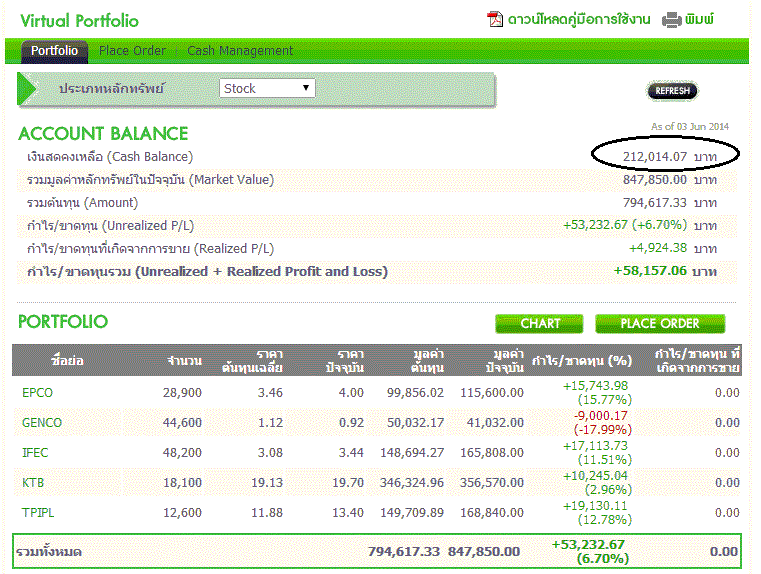
Task: Click the download user manual link text
Action: [x=579, y=20]
